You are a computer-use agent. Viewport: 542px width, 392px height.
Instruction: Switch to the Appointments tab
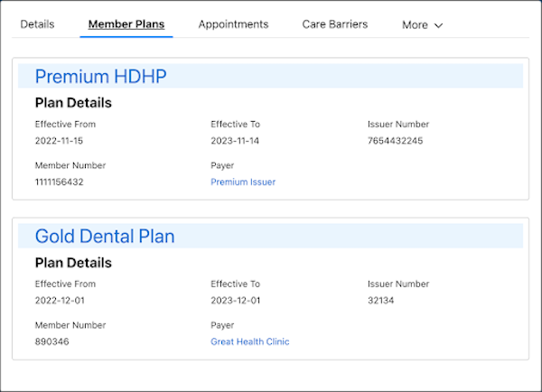click(233, 24)
